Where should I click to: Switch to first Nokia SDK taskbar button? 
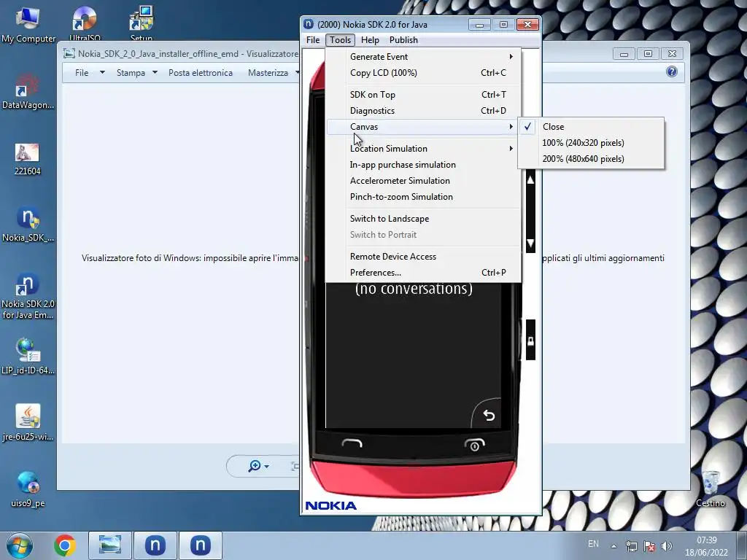coord(155,545)
